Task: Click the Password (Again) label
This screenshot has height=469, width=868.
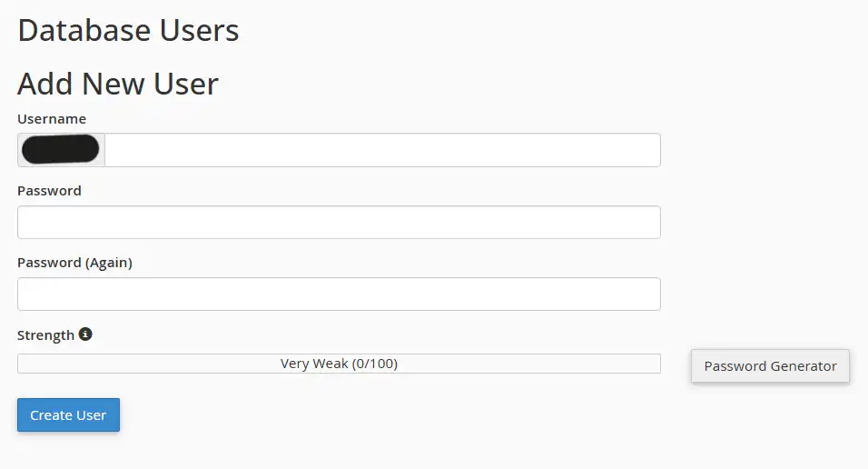Action: [74, 263]
